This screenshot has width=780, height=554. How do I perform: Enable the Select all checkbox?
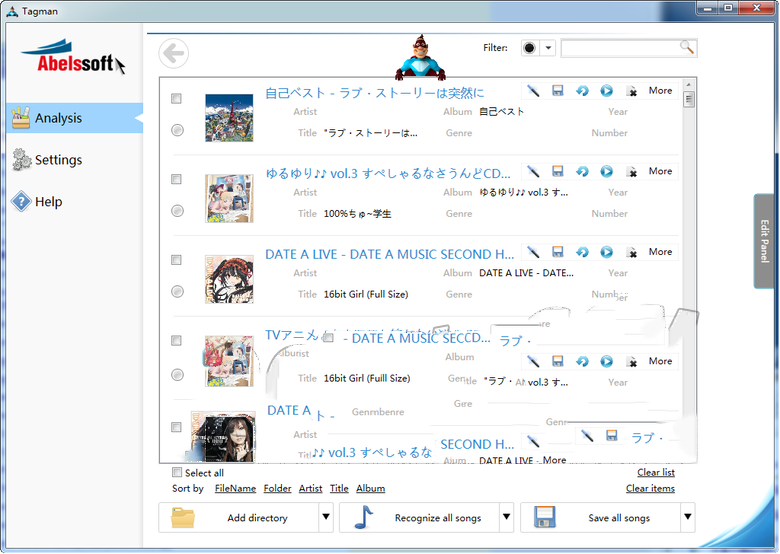[x=177, y=472]
